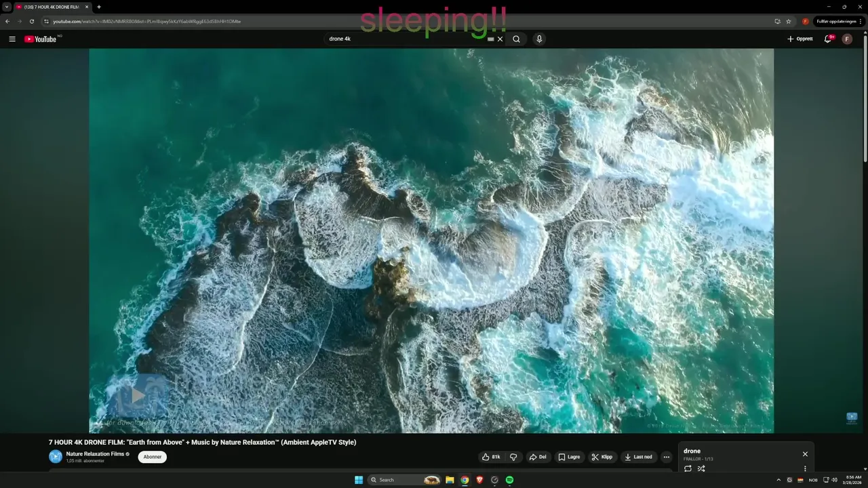Share the video using Del
Screen dimensions: 868x488
538,457
